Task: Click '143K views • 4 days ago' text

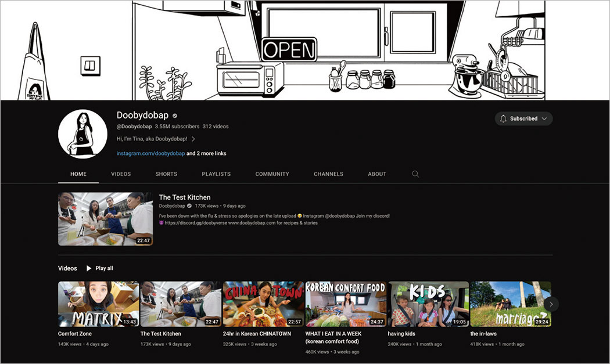Action: (83, 344)
